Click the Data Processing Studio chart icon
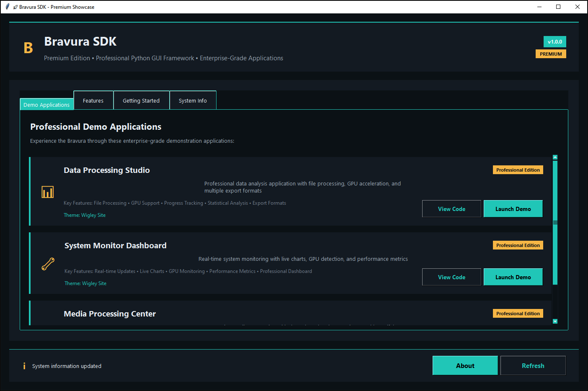The width and height of the screenshot is (588, 391). click(x=48, y=192)
